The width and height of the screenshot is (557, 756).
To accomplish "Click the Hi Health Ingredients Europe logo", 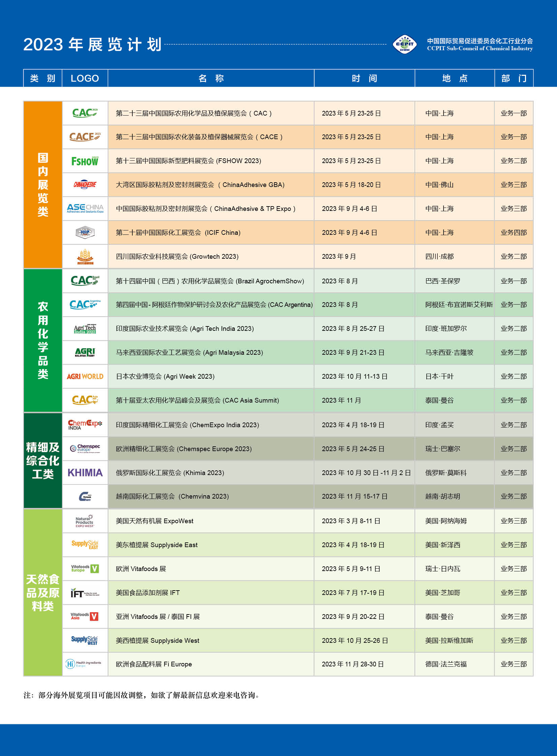I will point(84,664).
